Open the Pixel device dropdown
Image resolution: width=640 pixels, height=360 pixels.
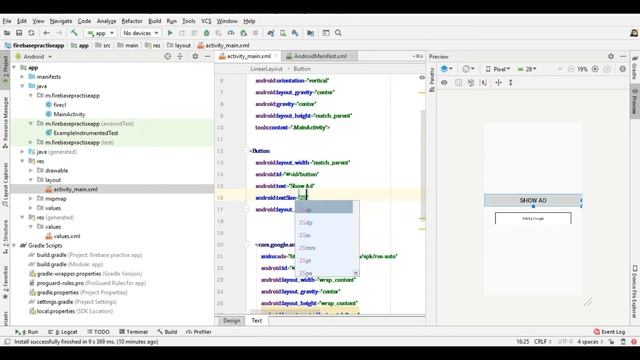point(498,69)
